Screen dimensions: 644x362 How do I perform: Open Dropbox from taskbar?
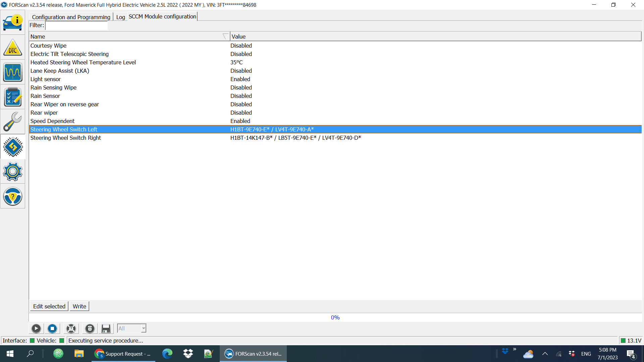pyautogui.click(x=188, y=354)
